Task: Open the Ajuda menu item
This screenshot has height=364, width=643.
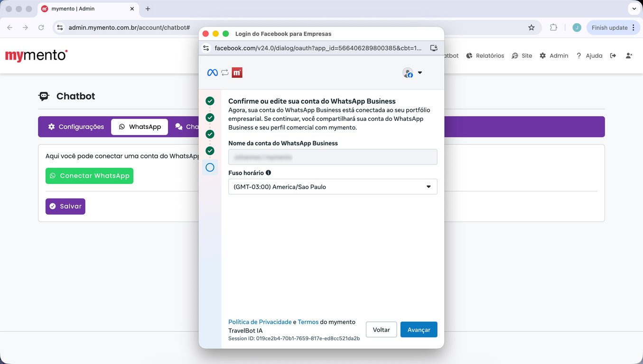Action: pos(589,56)
